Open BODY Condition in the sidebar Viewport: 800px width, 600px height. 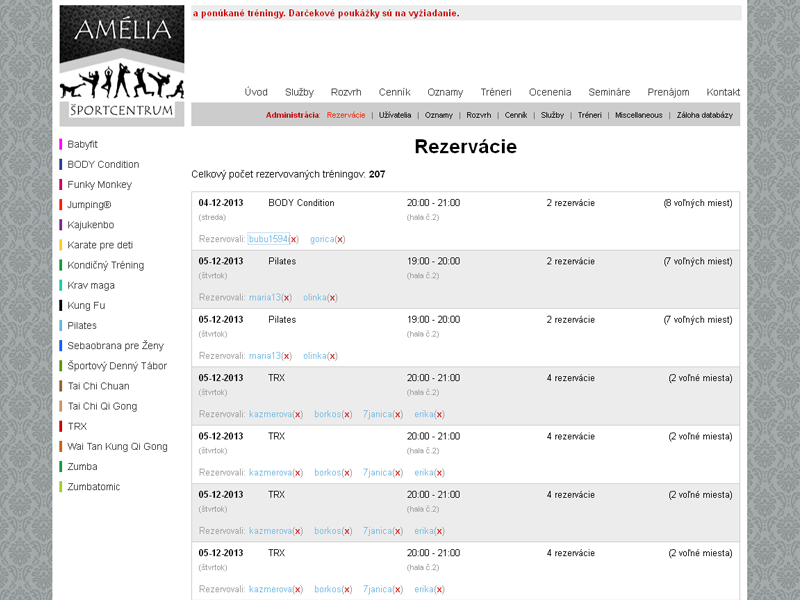click(x=103, y=165)
